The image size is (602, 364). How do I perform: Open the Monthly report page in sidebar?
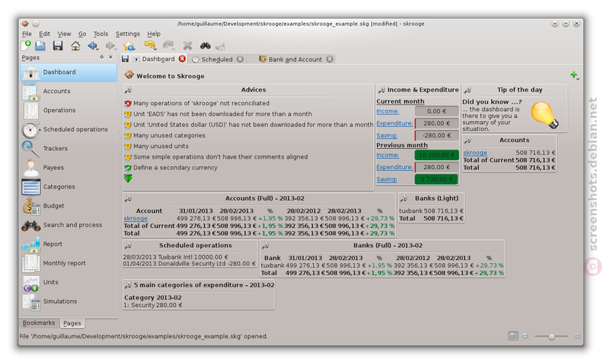click(x=68, y=263)
